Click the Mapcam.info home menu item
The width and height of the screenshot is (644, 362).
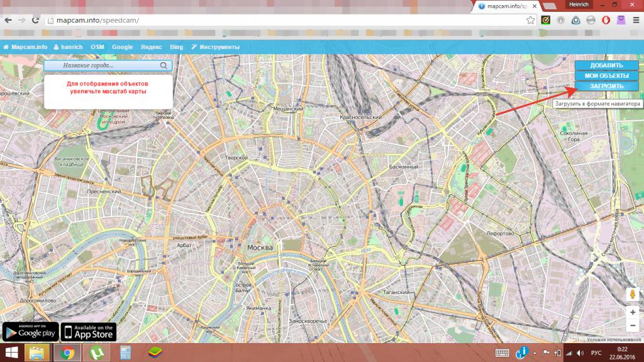tap(26, 47)
